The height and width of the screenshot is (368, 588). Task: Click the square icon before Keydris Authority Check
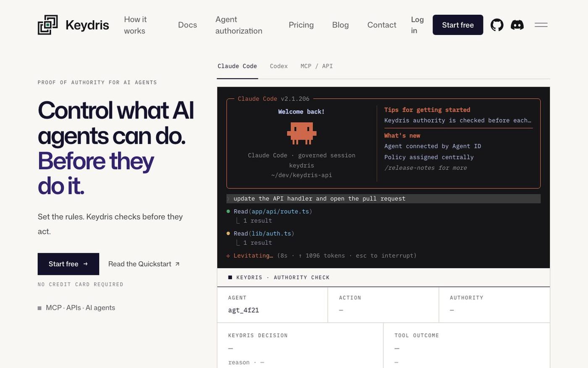(x=230, y=278)
